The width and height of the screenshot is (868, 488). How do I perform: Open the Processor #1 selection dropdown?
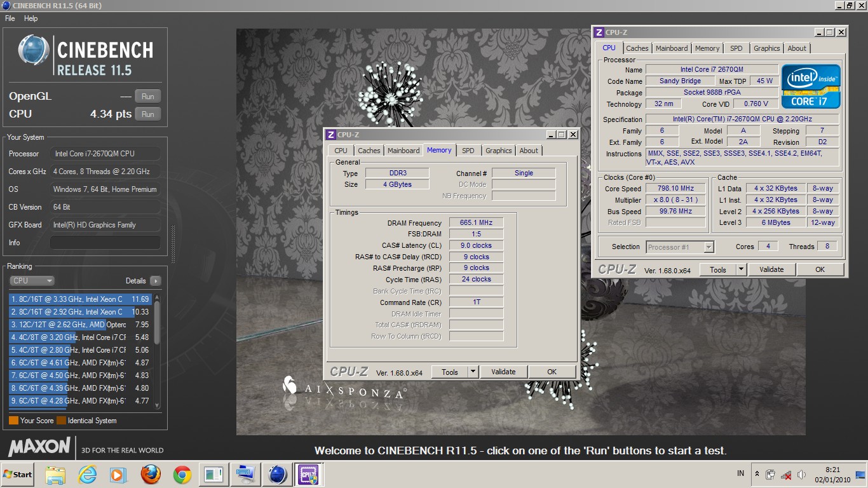pos(680,247)
